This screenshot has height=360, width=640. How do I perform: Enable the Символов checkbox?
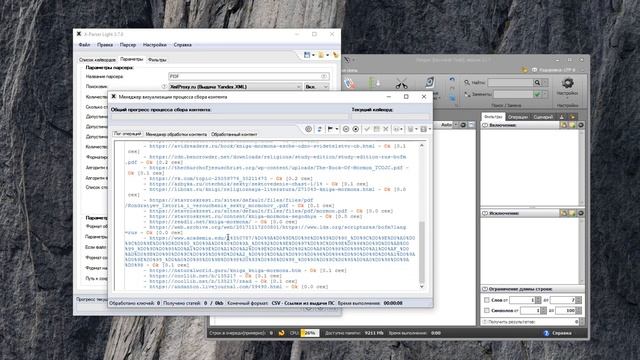point(487,311)
